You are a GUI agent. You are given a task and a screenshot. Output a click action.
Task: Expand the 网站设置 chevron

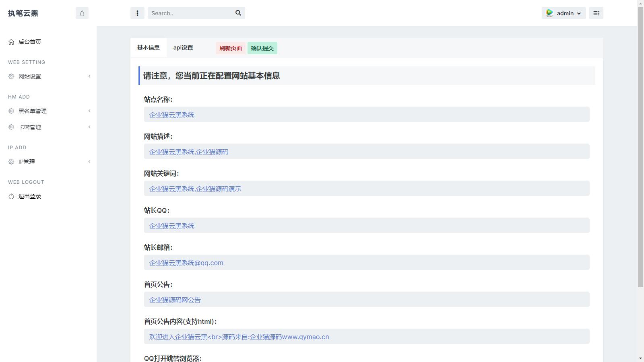(89, 76)
